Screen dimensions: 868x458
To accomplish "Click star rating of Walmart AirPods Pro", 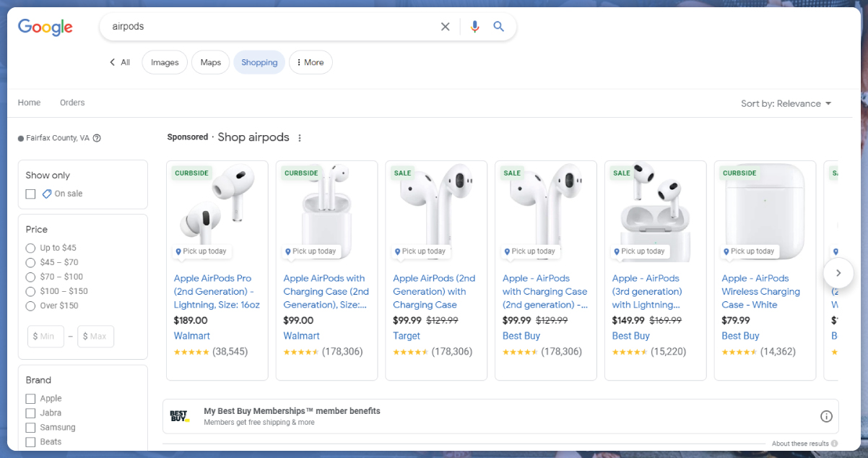I will tap(191, 352).
